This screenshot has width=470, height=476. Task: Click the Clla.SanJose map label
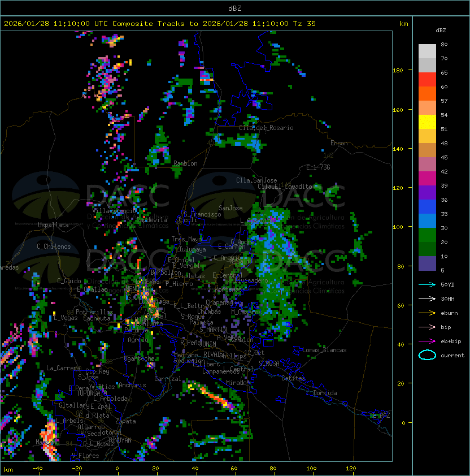[x=256, y=180]
